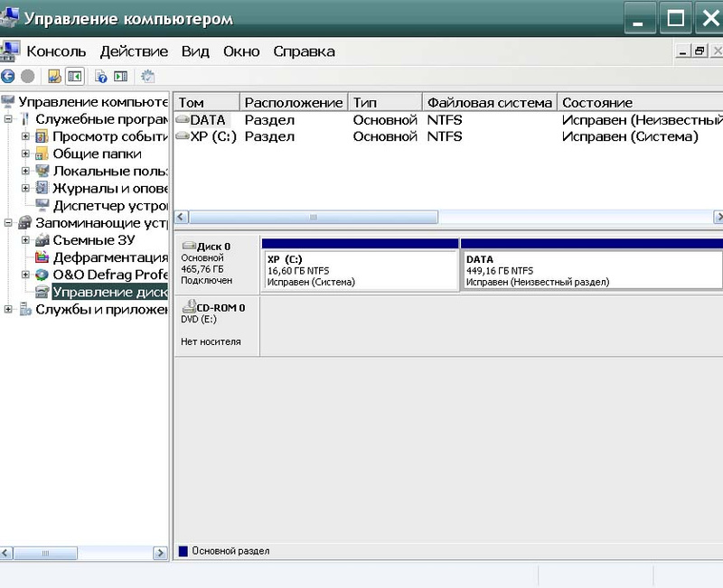723x588 pixels.
Task: Open Диспетчер устройств in the tree
Action: (x=110, y=206)
